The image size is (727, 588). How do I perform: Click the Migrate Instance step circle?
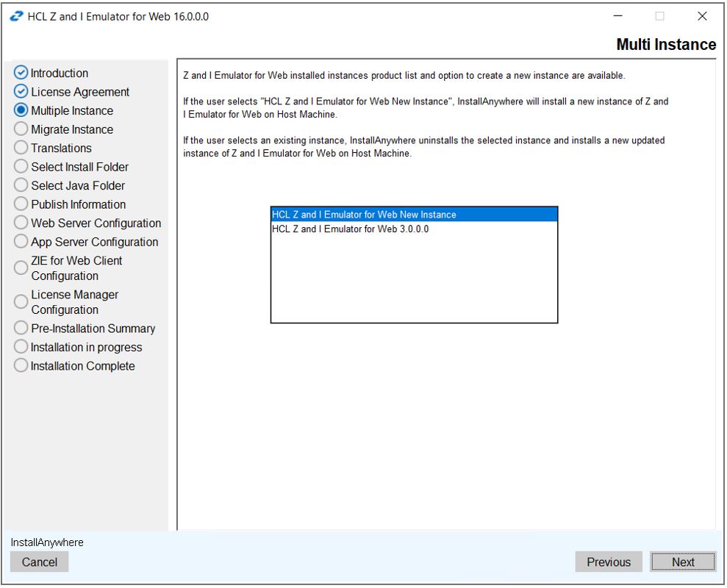21,129
